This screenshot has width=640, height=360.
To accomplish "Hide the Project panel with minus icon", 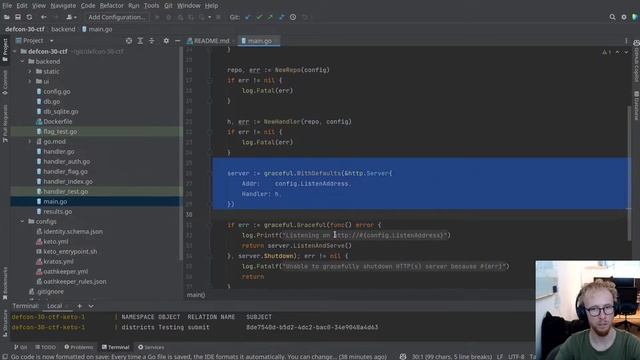I will coord(178,41).
